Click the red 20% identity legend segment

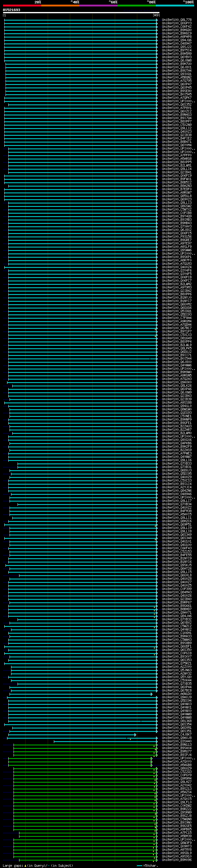pyautogui.click(x=22, y=6)
